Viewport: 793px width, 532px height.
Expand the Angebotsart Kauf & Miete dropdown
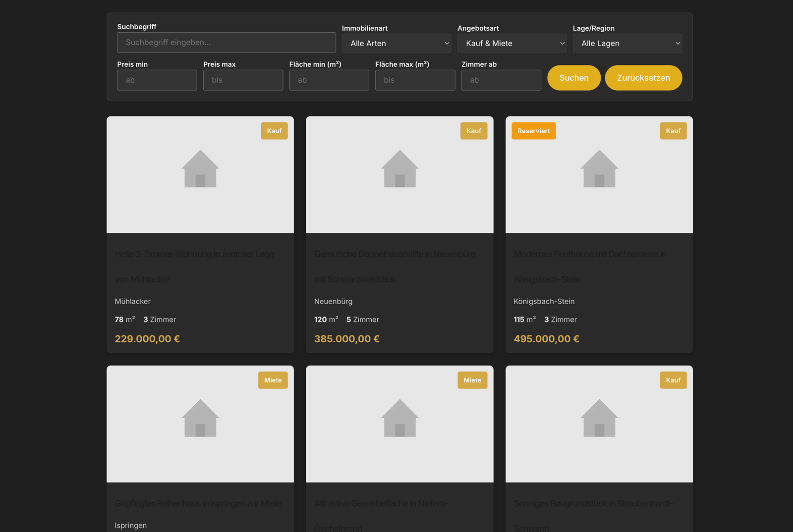coord(512,44)
